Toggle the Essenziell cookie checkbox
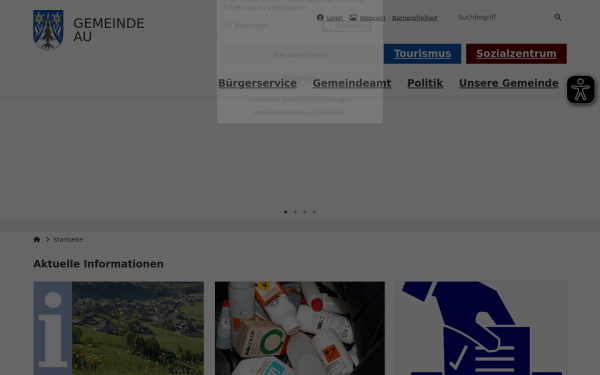 tap(227, 25)
